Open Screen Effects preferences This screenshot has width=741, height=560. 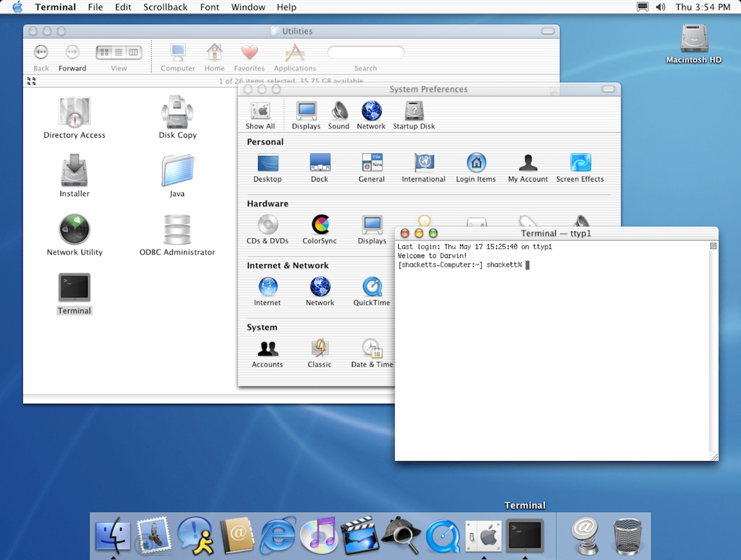pos(580,164)
